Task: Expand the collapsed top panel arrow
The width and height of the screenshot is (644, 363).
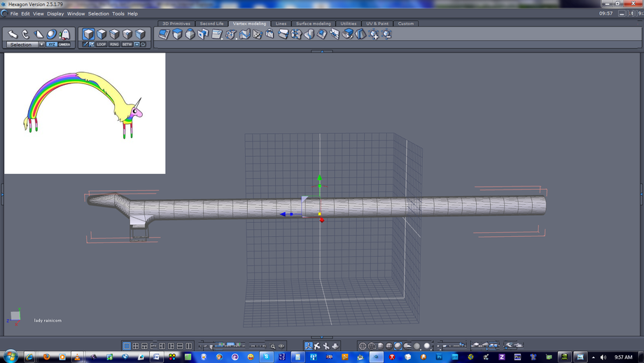Action: click(322, 51)
